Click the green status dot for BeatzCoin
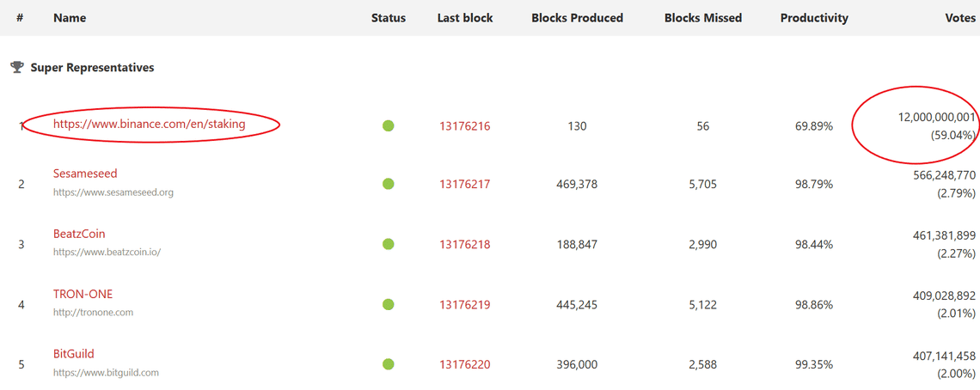Viewport: 980px width, 390px height. (389, 244)
